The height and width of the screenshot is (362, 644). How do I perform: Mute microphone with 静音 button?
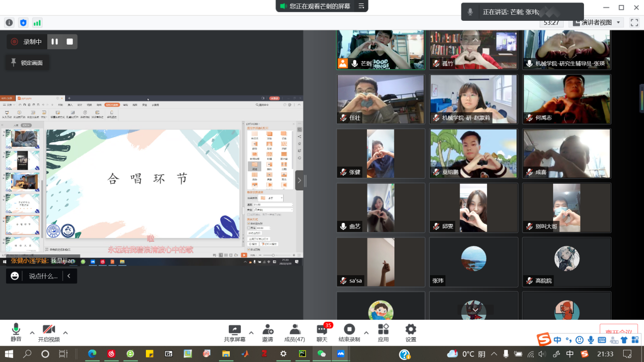click(x=16, y=332)
